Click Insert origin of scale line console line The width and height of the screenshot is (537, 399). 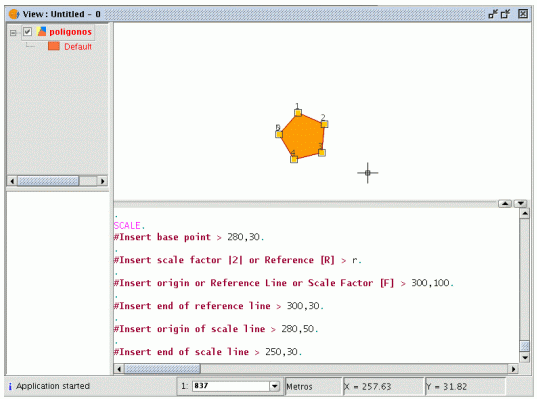tap(216, 329)
